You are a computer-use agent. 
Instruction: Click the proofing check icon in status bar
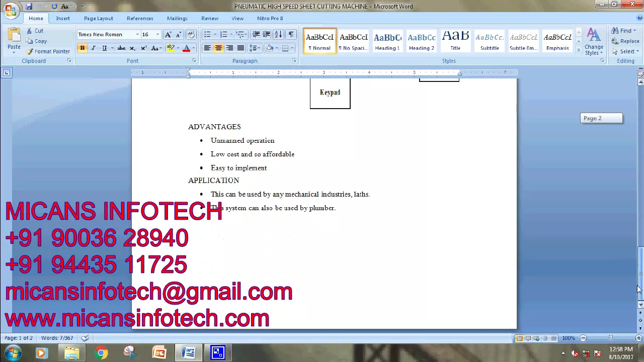tap(85, 338)
